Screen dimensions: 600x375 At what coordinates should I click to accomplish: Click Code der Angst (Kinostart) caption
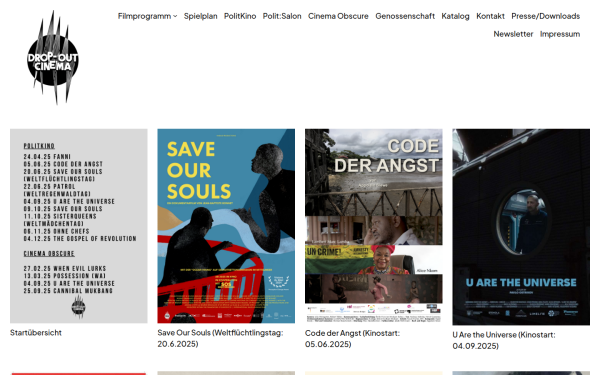coord(352,339)
